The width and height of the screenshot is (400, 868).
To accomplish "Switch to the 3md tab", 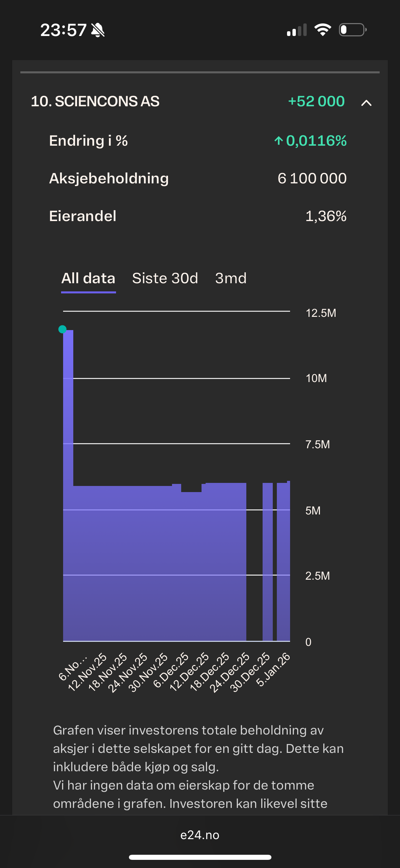I will [231, 278].
